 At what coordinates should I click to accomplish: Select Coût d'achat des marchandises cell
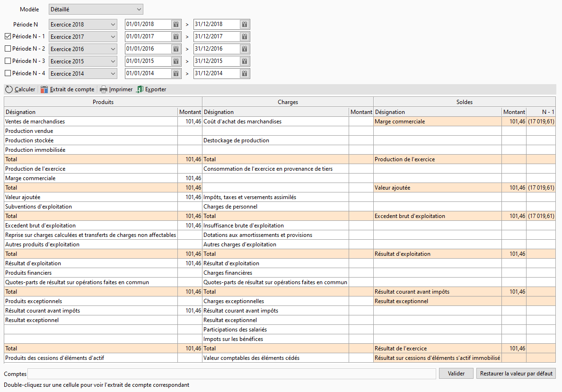275,122
